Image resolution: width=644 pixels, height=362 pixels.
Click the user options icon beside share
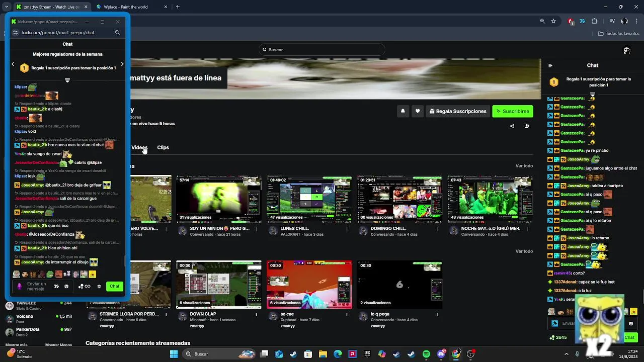[527, 126]
